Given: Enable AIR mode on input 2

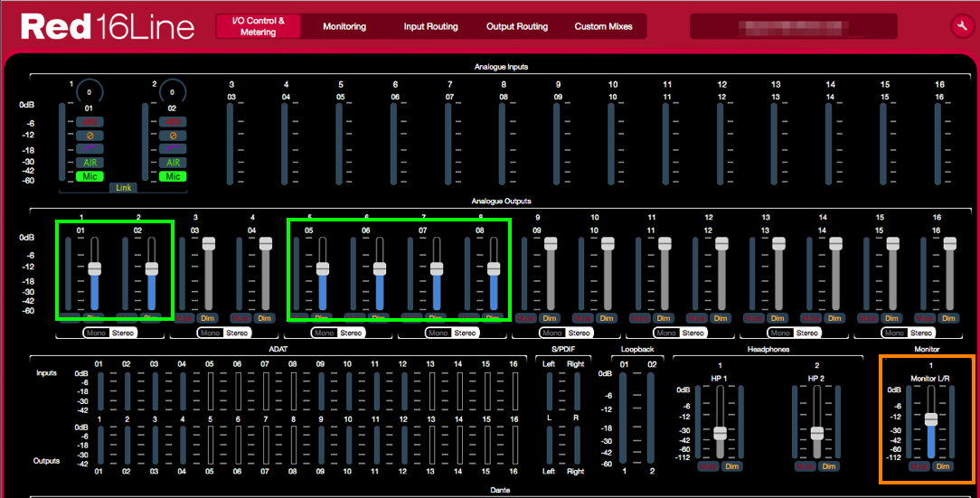Looking at the screenshot, I should coord(173,163).
